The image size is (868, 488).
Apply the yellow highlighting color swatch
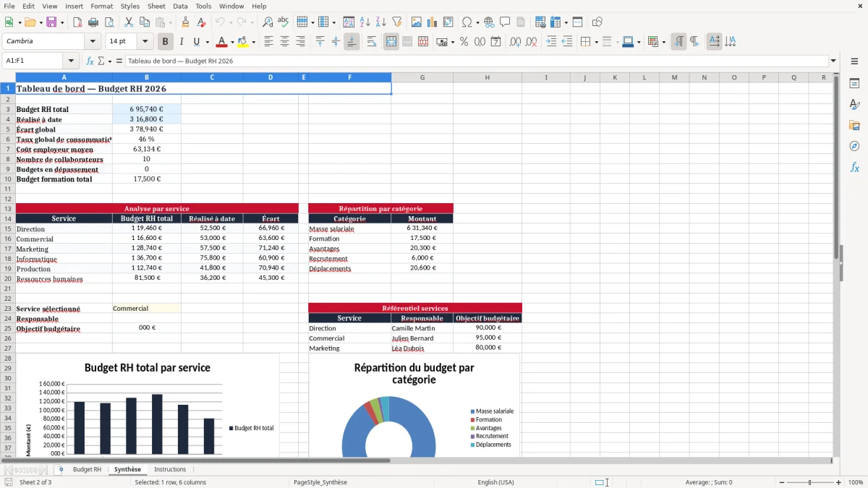click(243, 42)
